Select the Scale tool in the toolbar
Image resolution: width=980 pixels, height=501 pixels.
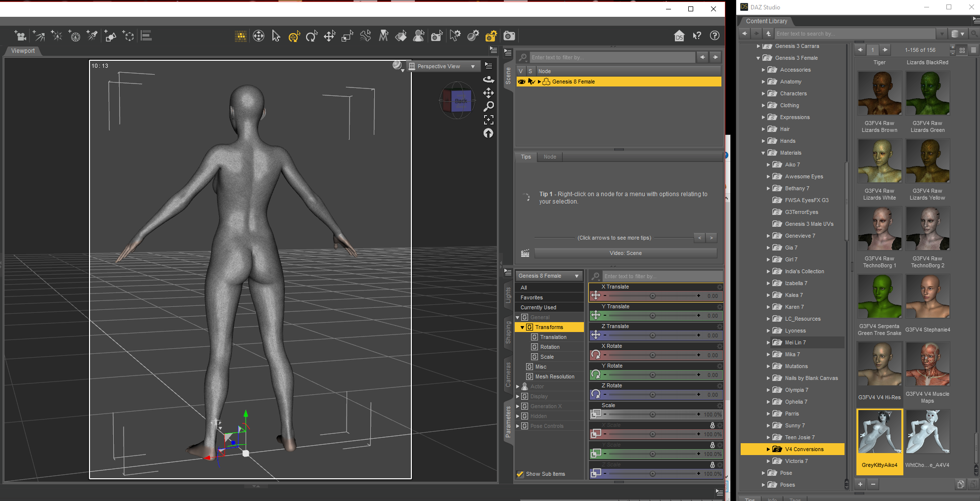point(348,36)
